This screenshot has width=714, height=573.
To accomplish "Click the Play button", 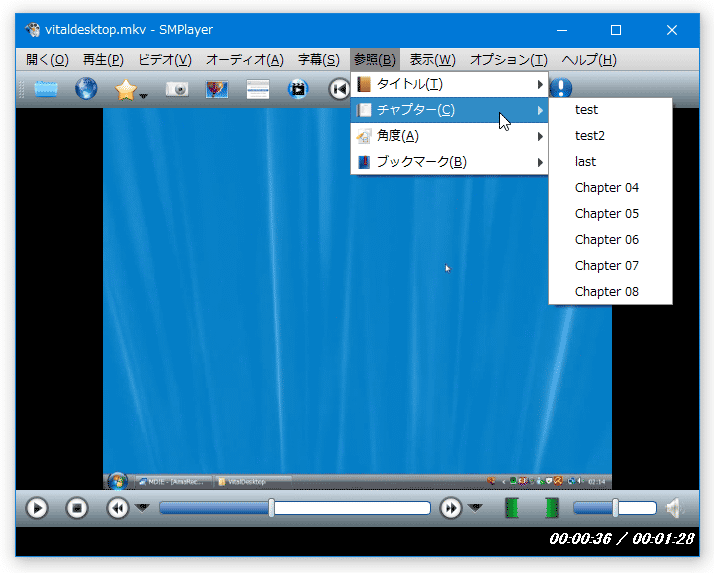I will (x=37, y=508).
